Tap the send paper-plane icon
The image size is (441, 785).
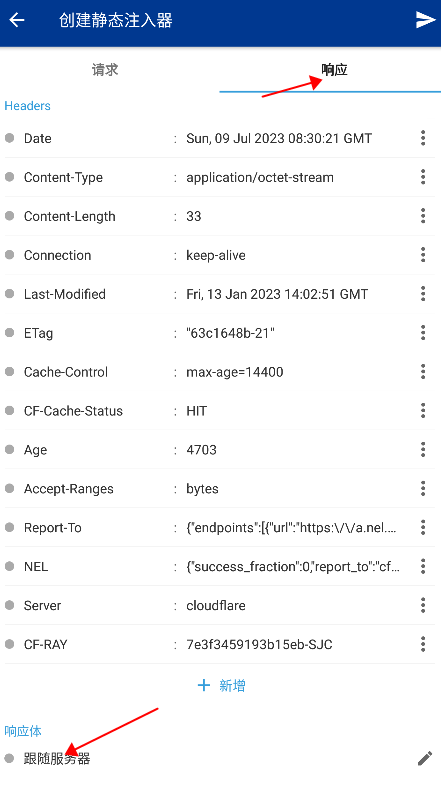[x=425, y=20]
